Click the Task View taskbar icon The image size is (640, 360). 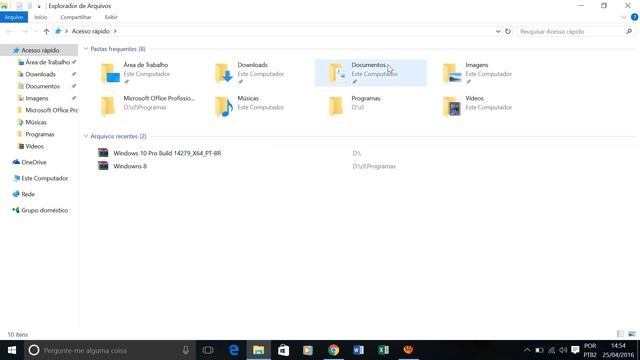pos(208,350)
